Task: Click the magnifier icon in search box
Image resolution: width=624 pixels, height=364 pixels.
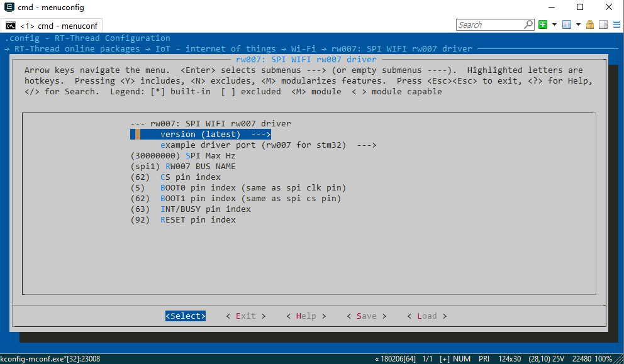Action: 528,25
